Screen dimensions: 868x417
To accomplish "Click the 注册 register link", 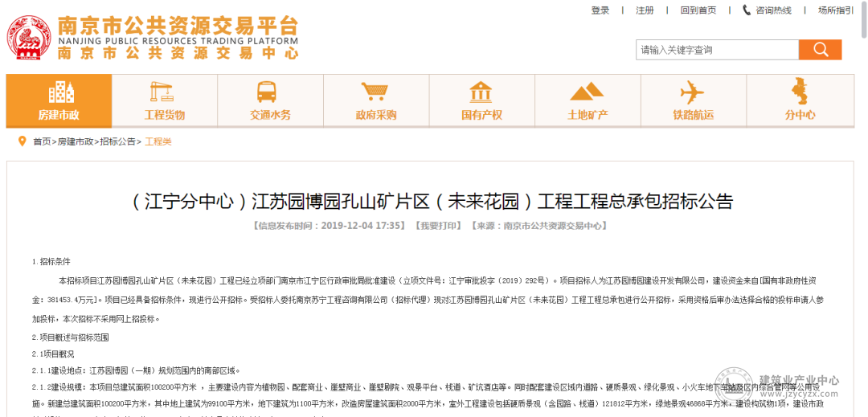I will pyautogui.click(x=645, y=10).
